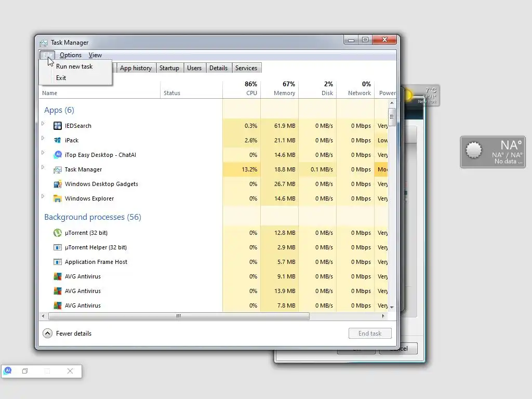Click the µTorrent (32 bit) icon
This screenshot has height=399, width=532.
click(58, 233)
